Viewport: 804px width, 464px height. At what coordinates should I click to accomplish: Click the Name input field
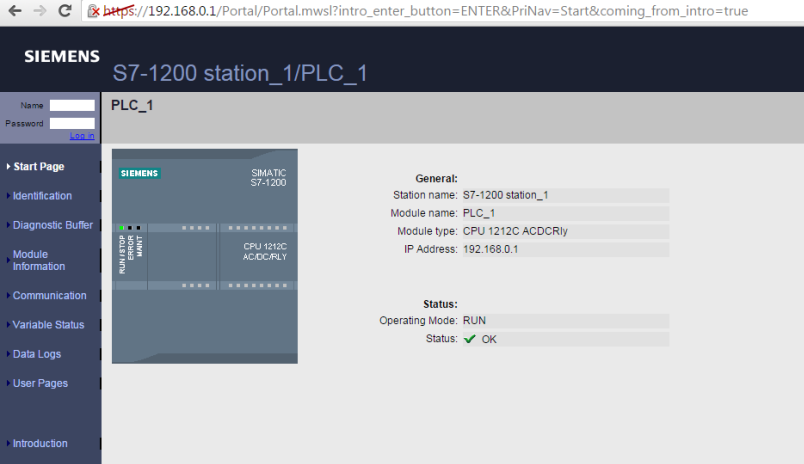coord(72,105)
